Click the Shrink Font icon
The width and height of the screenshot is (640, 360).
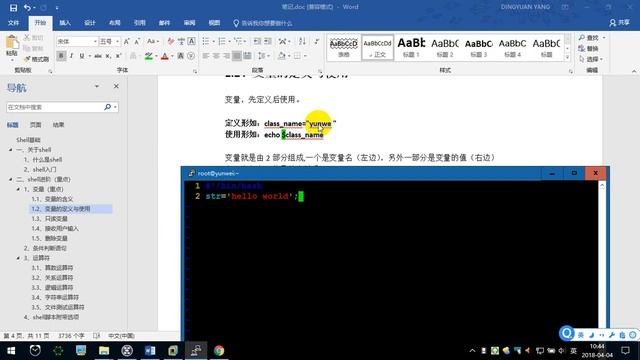tap(137, 41)
